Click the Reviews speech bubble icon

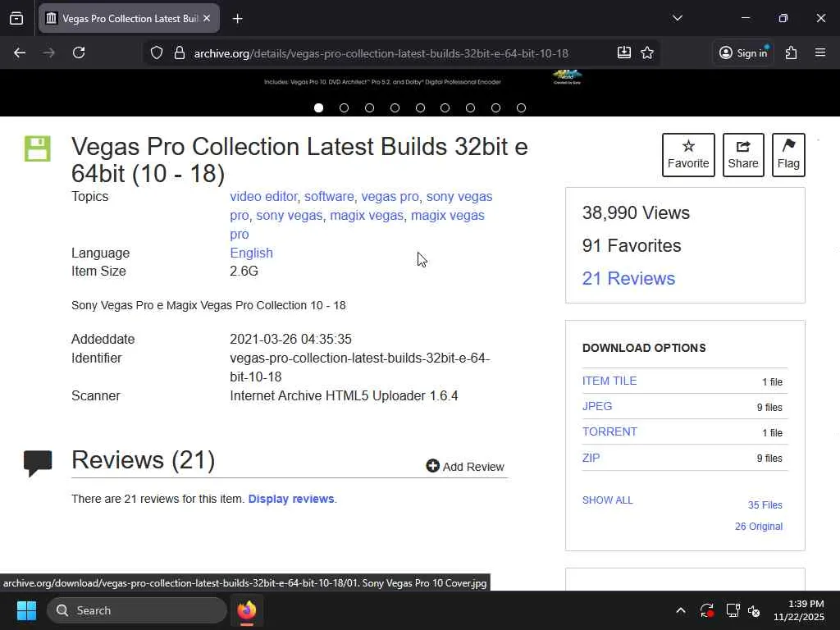38,463
